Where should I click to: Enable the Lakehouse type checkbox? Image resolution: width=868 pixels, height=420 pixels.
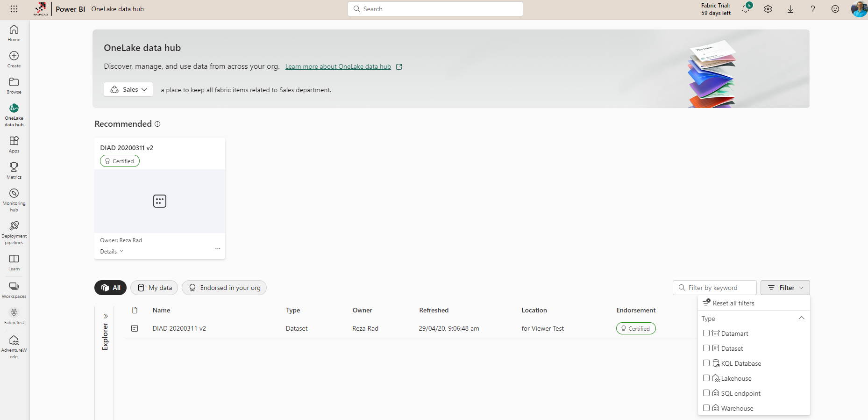[706, 378]
